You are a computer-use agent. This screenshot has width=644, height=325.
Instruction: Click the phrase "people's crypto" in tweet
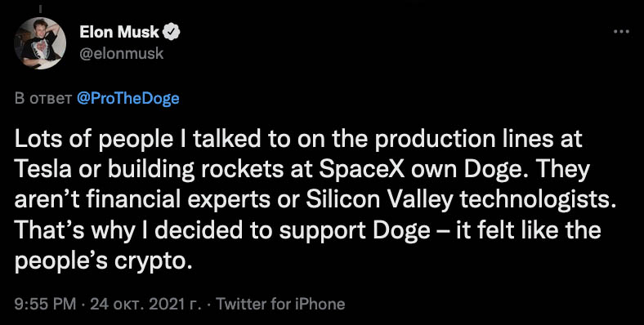pyautogui.click(x=103, y=262)
